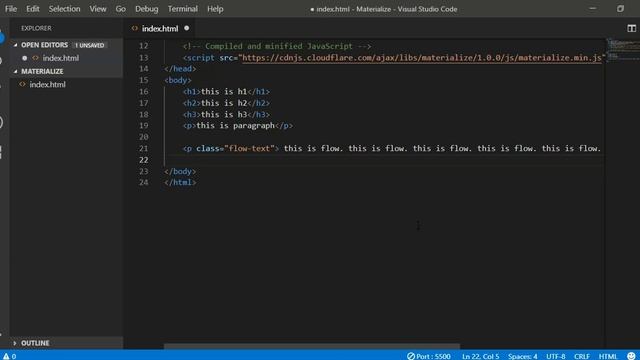Click Ln 22, Col 5 cursor position

[x=480, y=356]
